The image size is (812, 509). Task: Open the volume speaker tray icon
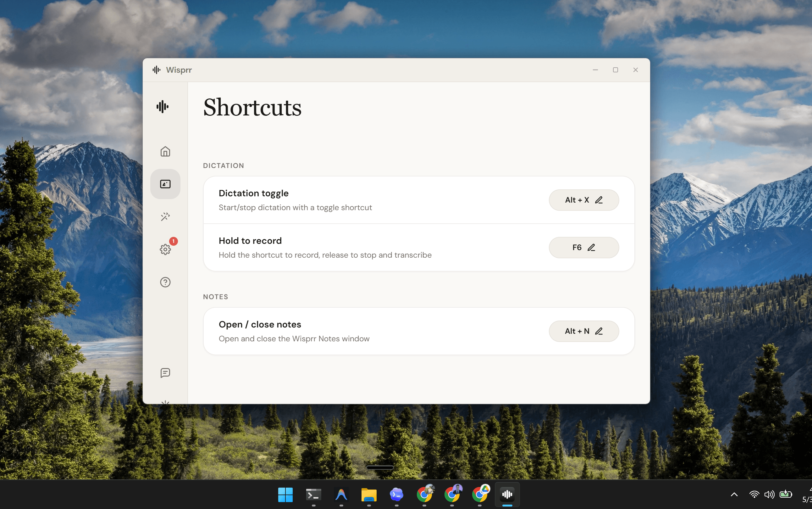(769, 495)
